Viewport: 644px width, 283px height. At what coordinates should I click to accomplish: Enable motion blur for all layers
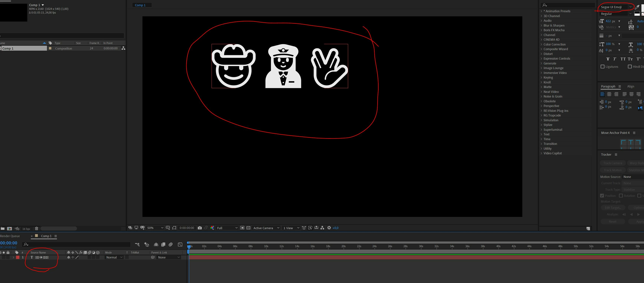(x=171, y=244)
